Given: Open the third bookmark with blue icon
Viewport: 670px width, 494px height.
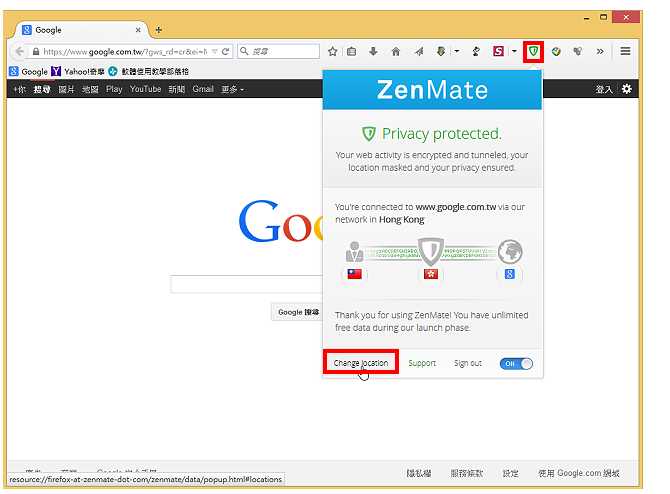Looking at the screenshot, I should click(148, 71).
